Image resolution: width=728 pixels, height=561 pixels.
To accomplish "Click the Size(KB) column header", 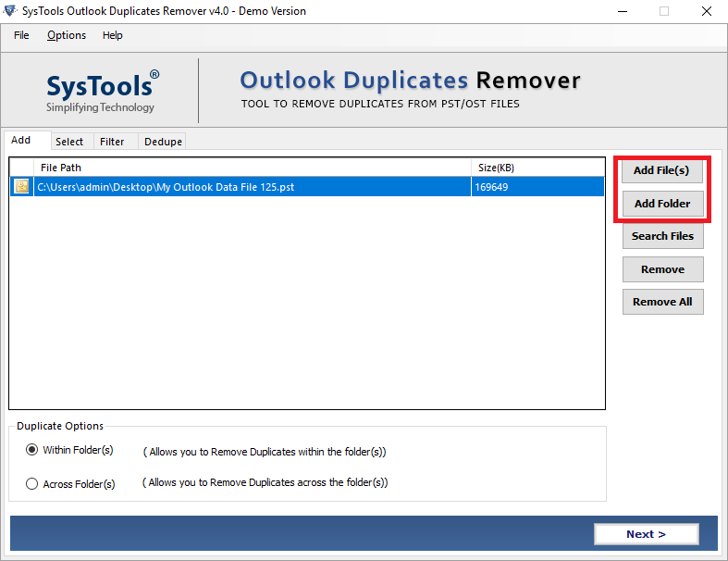I will click(x=537, y=168).
